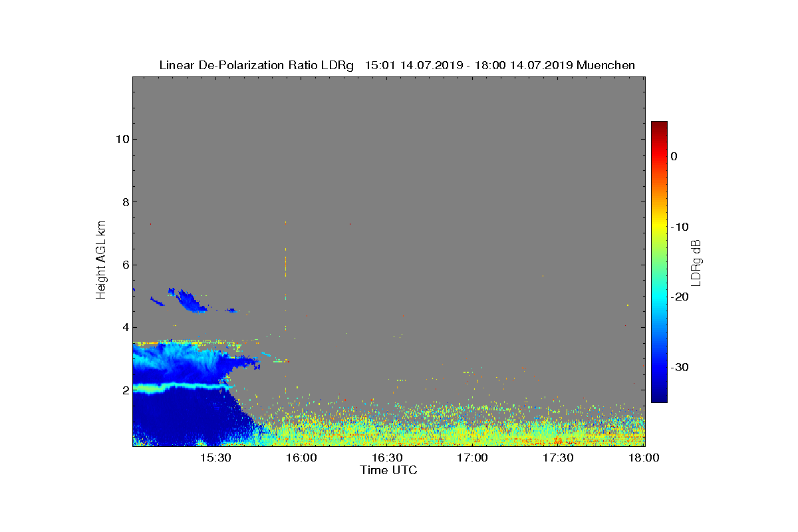Click the colorbar value '-20'
Image resolution: width=798 pixels, height=532 pixels.
(x=679, y=297)
